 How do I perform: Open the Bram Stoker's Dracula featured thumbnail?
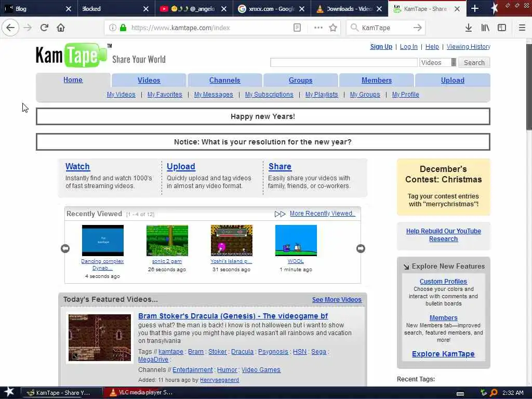coord(100,338)
